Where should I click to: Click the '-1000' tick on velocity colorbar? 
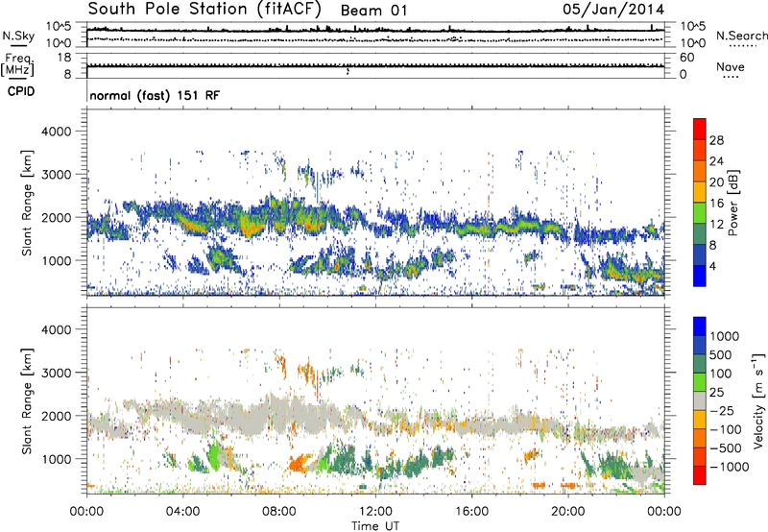pos(729,467)
